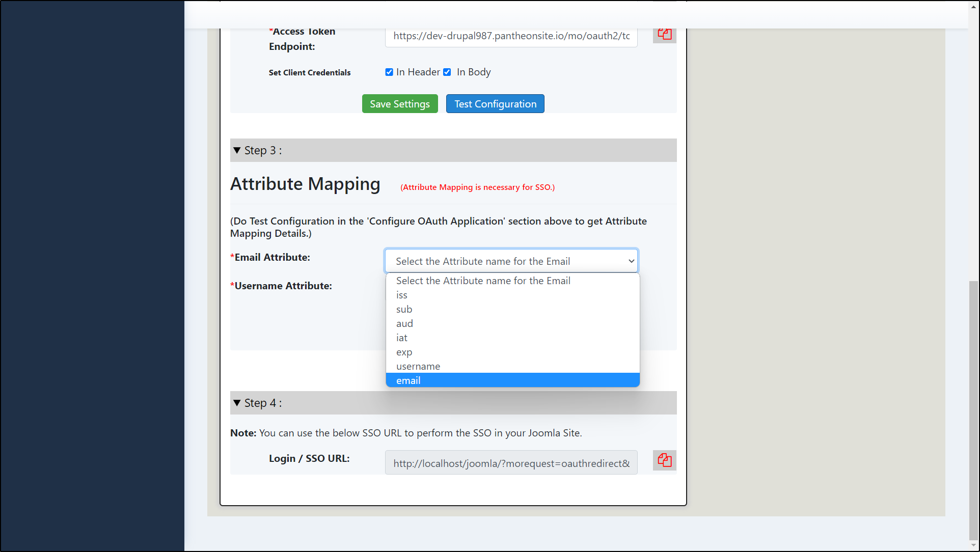980x552 pixels.
Task: Uncheck the In Body checkbox
Action: pos(447,72)
